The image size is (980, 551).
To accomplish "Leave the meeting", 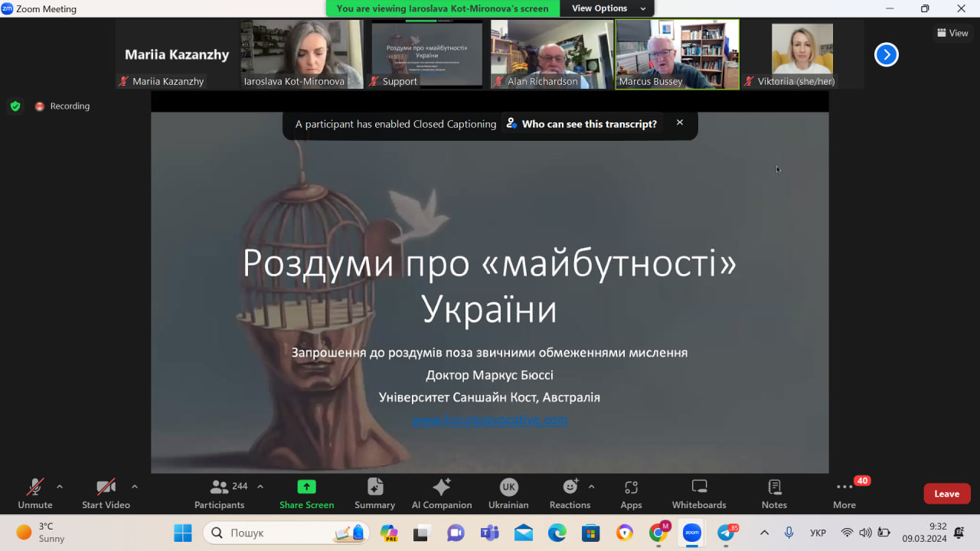I will [946, 494].
